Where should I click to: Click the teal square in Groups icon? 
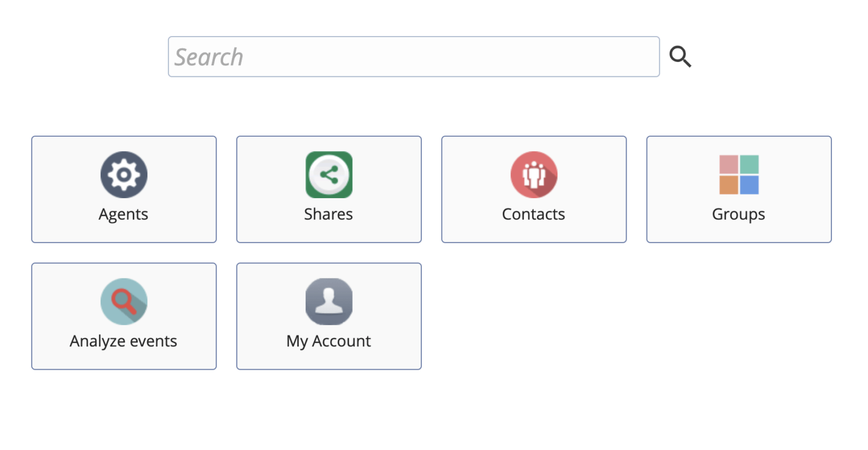(749, 164)
